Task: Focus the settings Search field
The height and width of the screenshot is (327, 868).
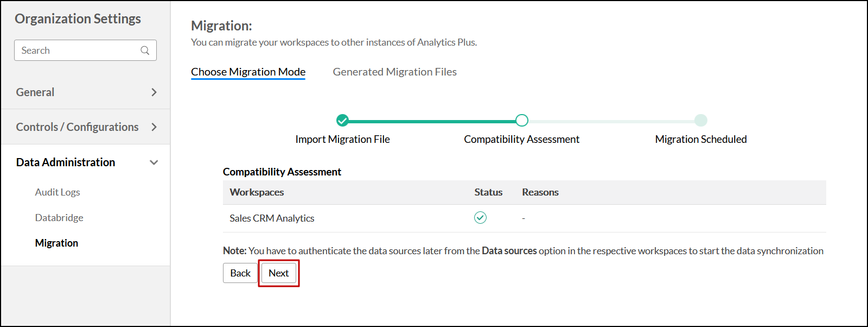Action: tap(79, 51)
